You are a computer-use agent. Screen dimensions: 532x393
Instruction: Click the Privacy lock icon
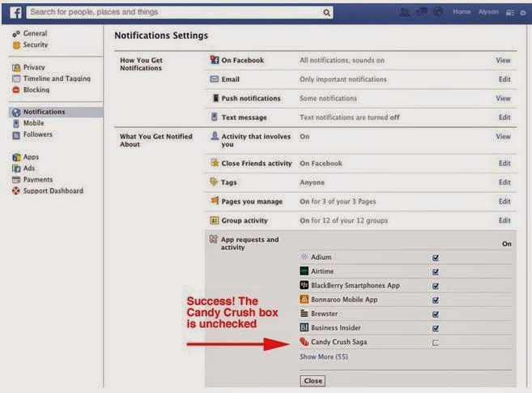(x=16, y=67)
